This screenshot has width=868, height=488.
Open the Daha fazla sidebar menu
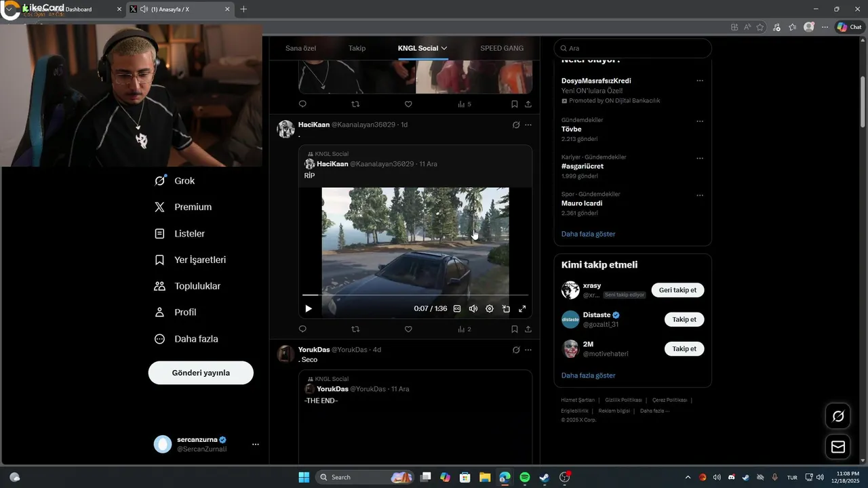[186, 339]
